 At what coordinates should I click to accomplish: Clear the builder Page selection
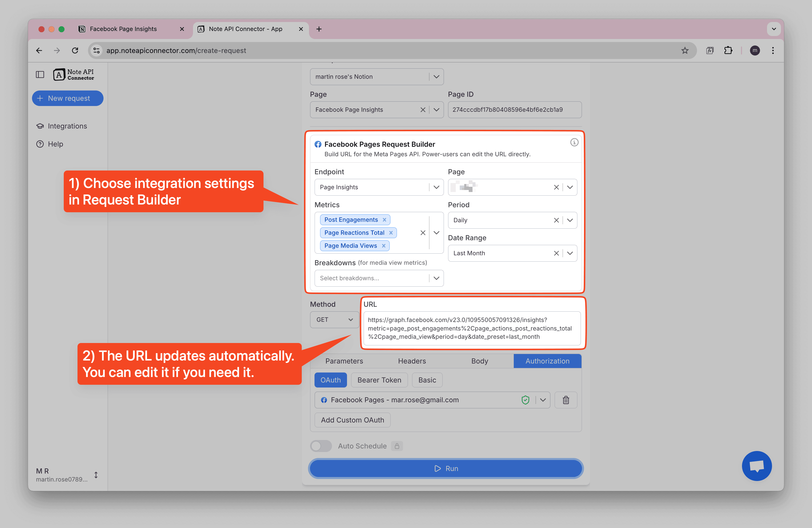coord(556,187)
